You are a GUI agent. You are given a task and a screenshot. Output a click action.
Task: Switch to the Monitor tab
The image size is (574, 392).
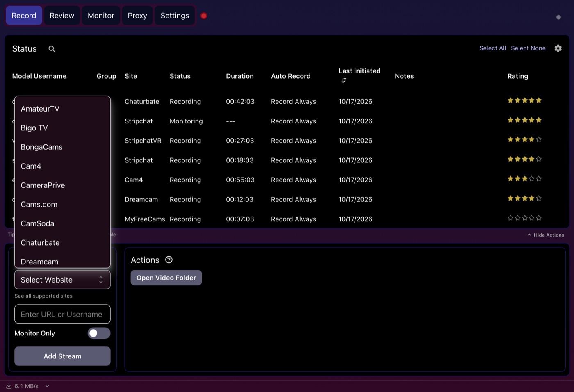click(x=101, y=16)
